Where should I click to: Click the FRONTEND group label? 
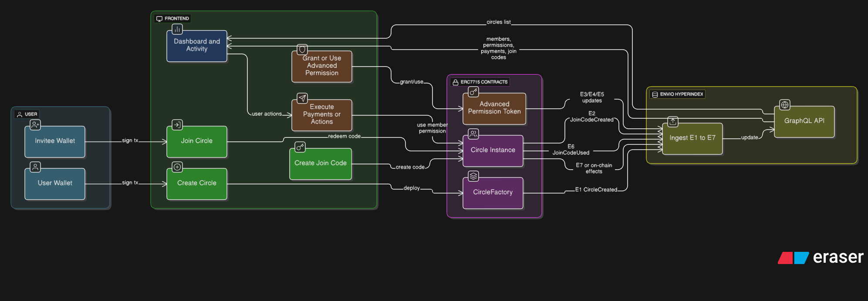pyautogui.click(x=173, y=19)
